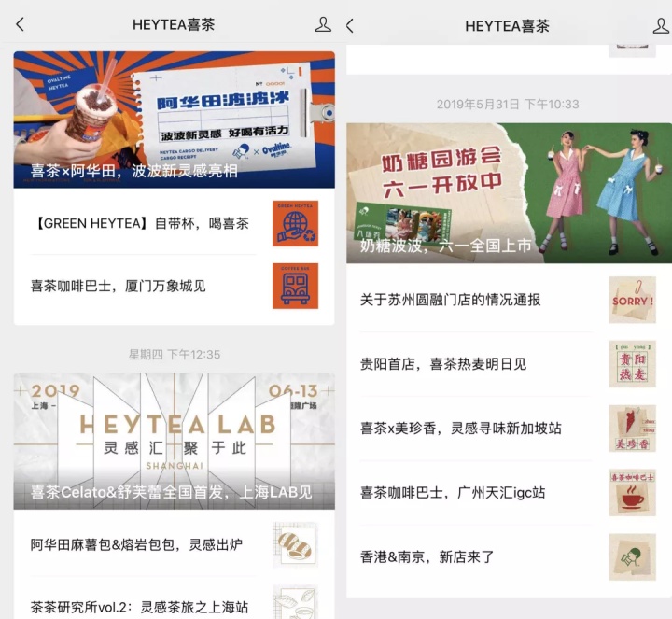The image size is (672, 619).
Task: Tap the SORRY! thumbnail
Action: coord(632,300)
